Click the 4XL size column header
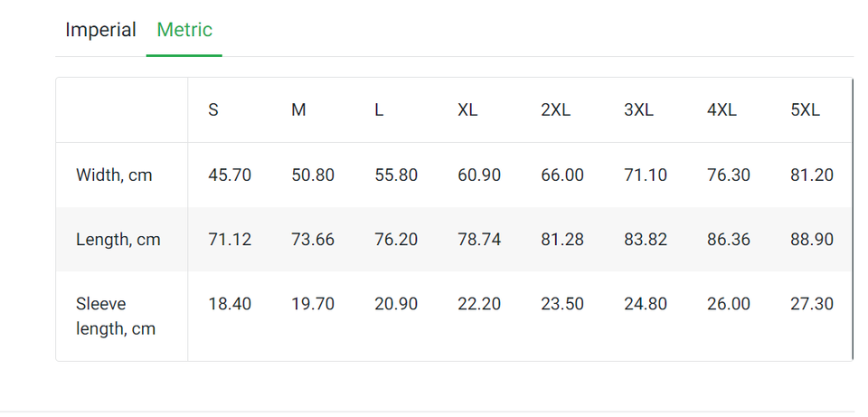868x417 pixels. 722,110
